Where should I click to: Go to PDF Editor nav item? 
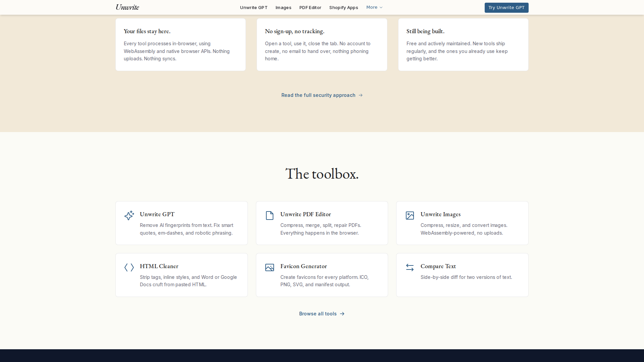tap(310, 7)
